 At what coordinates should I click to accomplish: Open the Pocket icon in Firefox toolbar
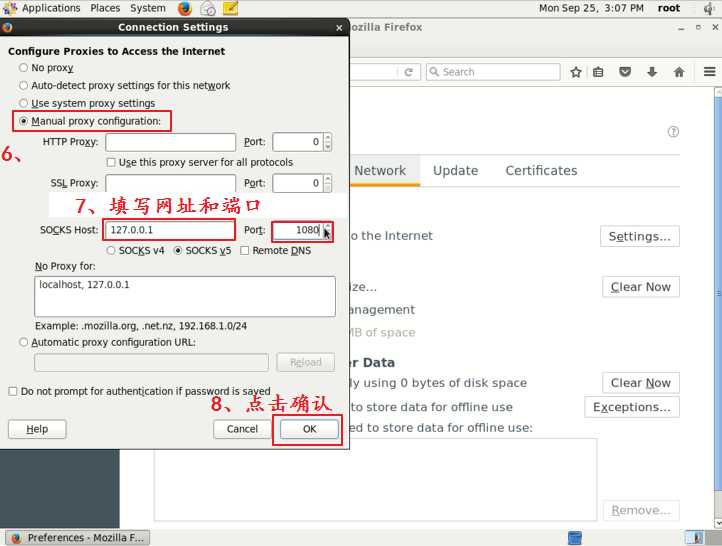[625, 72]
